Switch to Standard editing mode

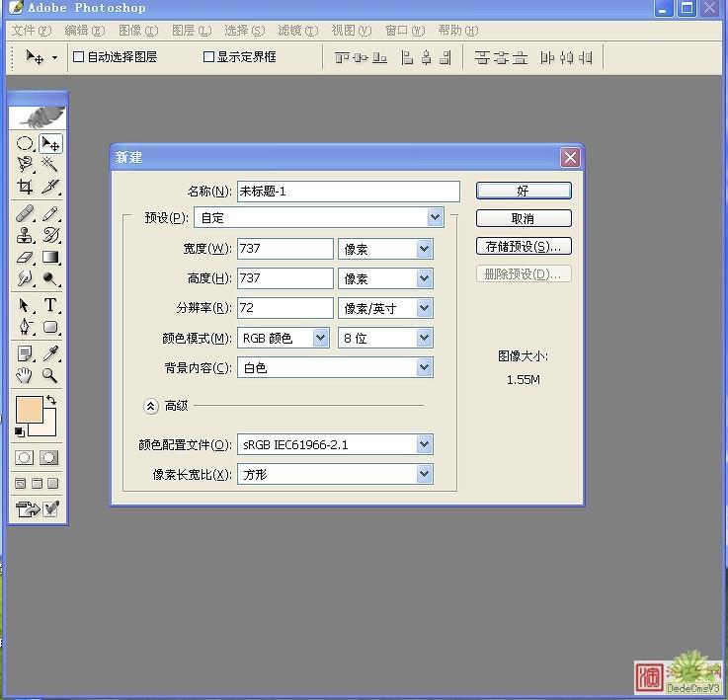pyautogui.click(x=24, y=458)
